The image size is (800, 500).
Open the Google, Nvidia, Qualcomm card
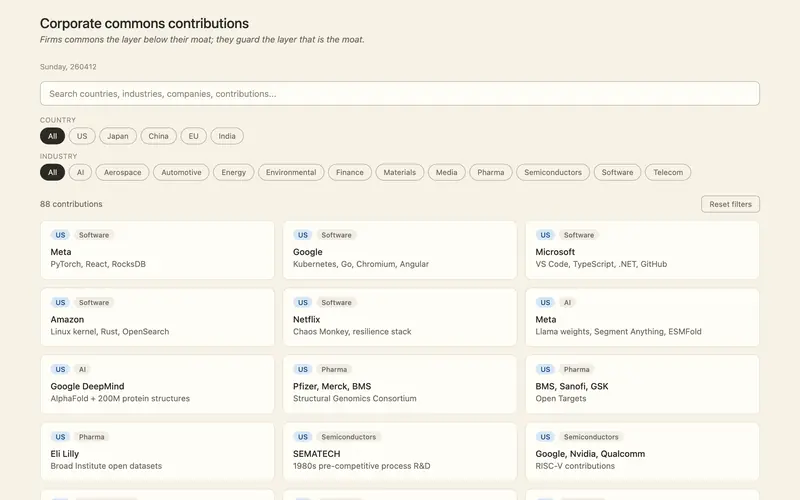point(642,452)
